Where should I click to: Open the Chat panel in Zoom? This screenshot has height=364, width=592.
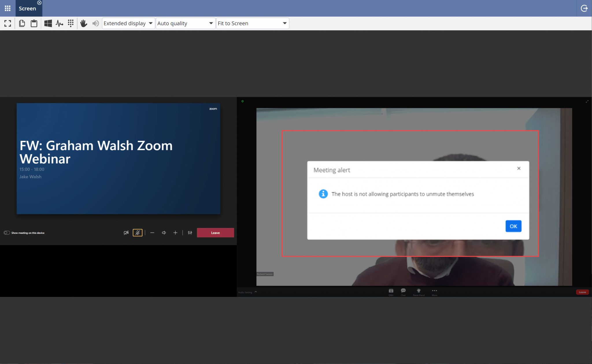[403, 292]
